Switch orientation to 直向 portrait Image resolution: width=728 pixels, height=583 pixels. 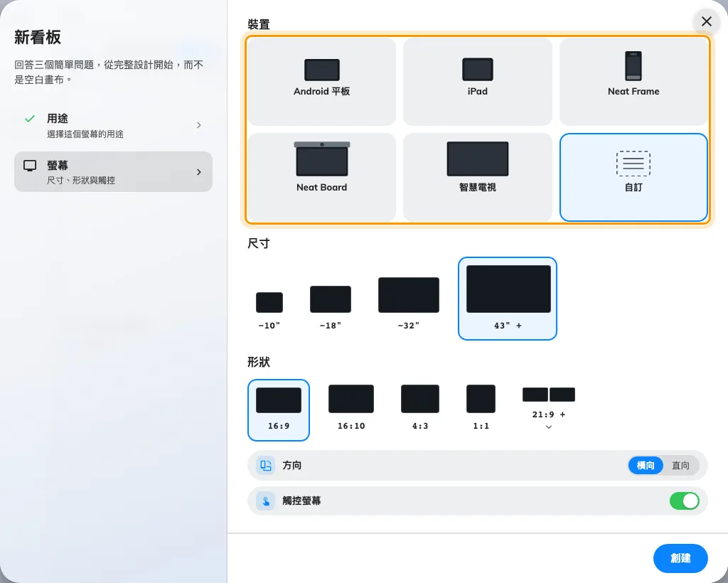pyautogui.click(x=680, y=465)
